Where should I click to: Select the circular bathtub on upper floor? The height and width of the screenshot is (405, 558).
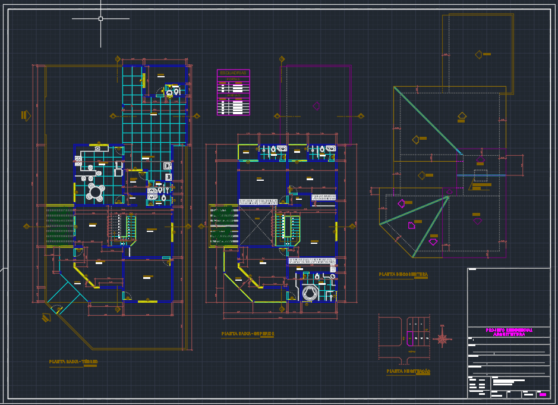309,293
